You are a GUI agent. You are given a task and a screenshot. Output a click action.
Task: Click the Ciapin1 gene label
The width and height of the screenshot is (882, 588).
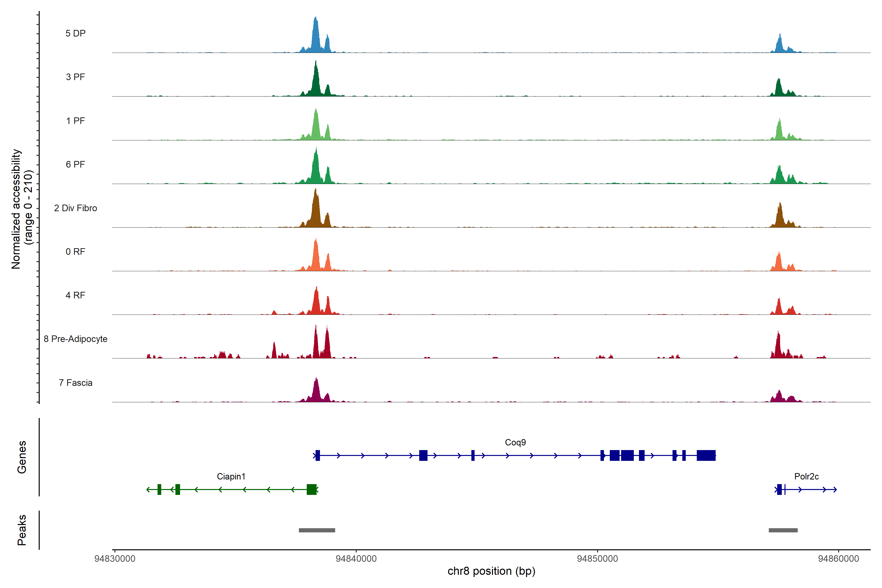click(231, 477)
